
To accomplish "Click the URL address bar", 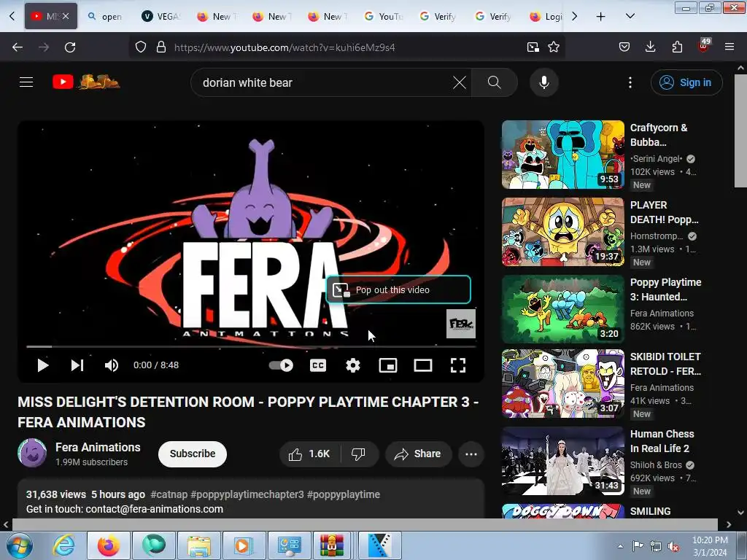I will (346, 47).
